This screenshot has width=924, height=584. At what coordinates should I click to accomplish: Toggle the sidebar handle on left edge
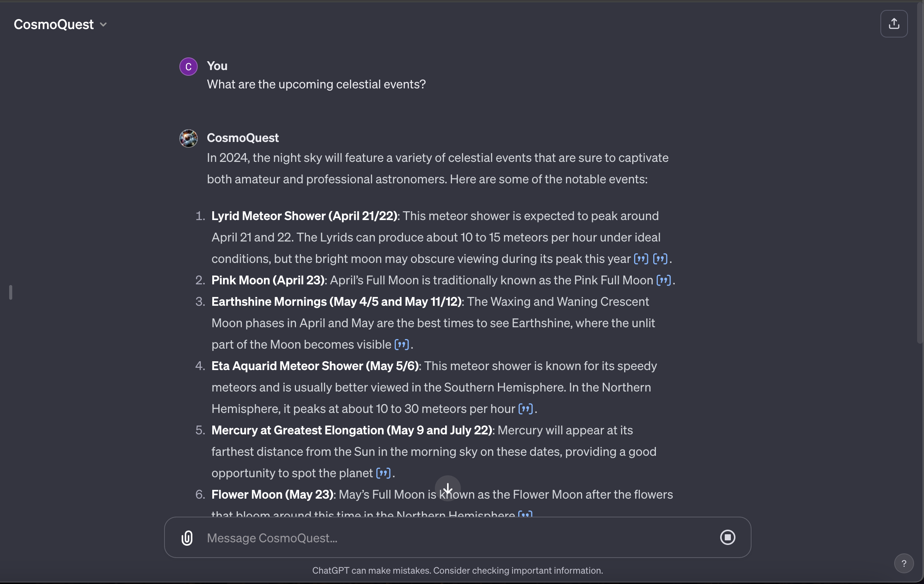pos(11,292)
